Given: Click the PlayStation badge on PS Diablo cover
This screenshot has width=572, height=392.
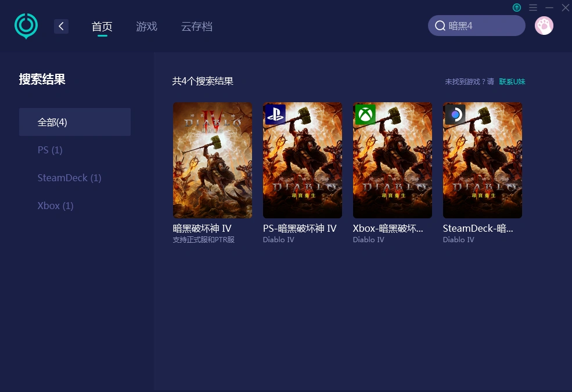Looking at the screenshot, I should 275,114.
